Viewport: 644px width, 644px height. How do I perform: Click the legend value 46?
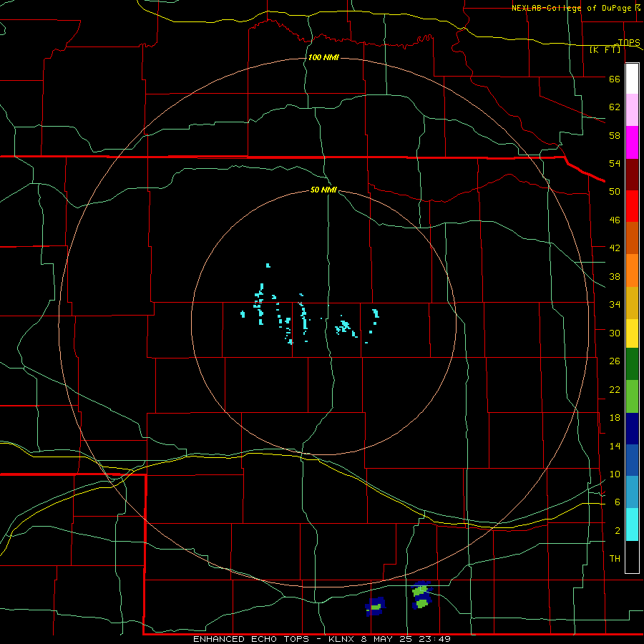click(615, 220)
